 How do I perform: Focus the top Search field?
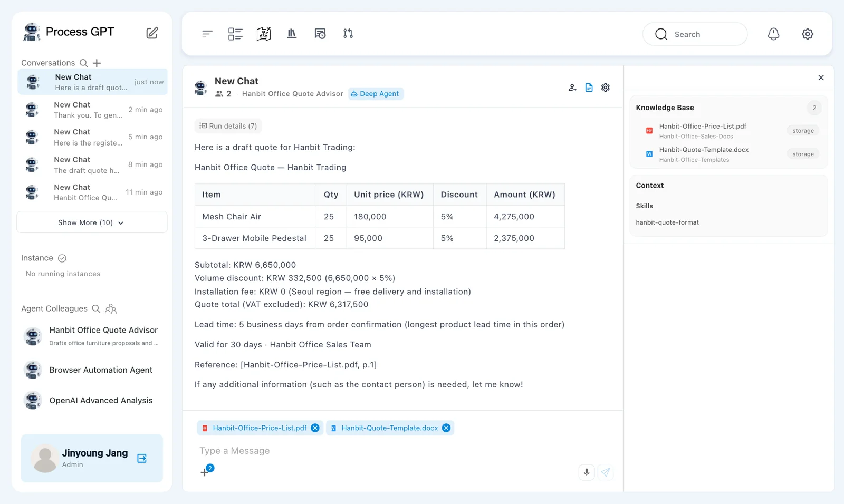tap(695, 34)
